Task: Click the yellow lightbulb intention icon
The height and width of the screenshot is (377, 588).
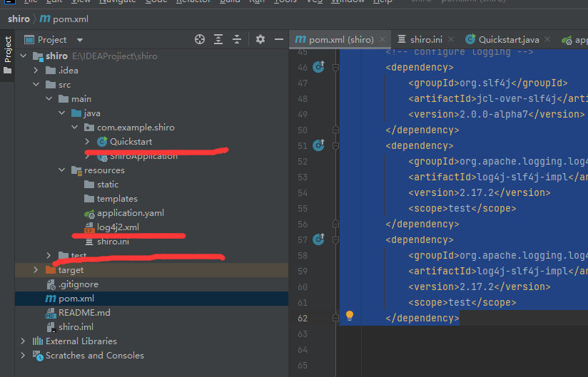Action: pos(350,316)
